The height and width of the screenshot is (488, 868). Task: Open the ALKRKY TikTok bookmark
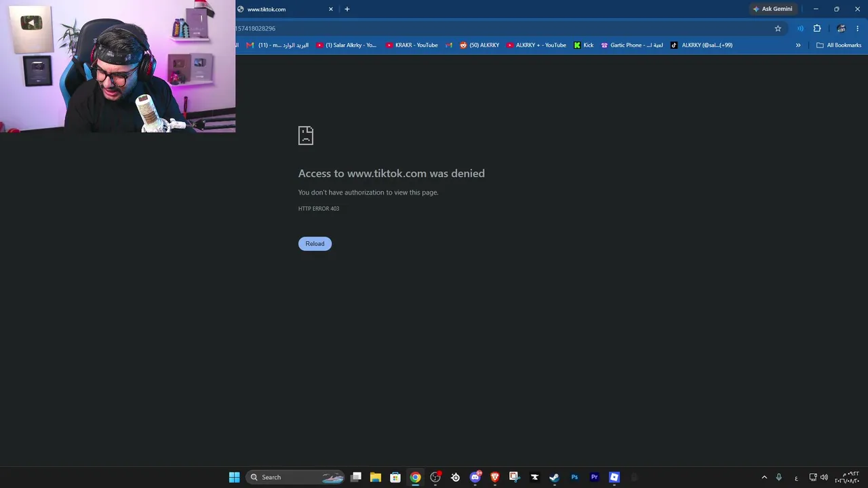point(702,45)
